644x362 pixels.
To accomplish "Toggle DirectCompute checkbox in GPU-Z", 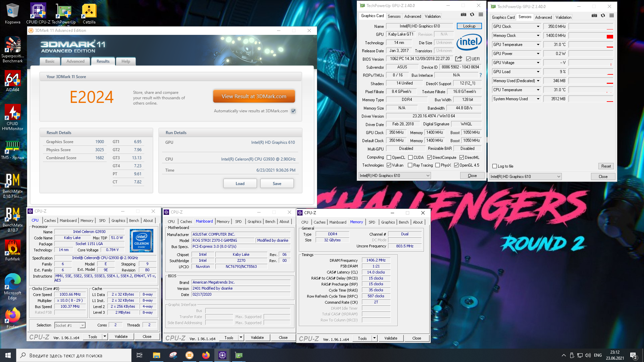I will 429,157.
